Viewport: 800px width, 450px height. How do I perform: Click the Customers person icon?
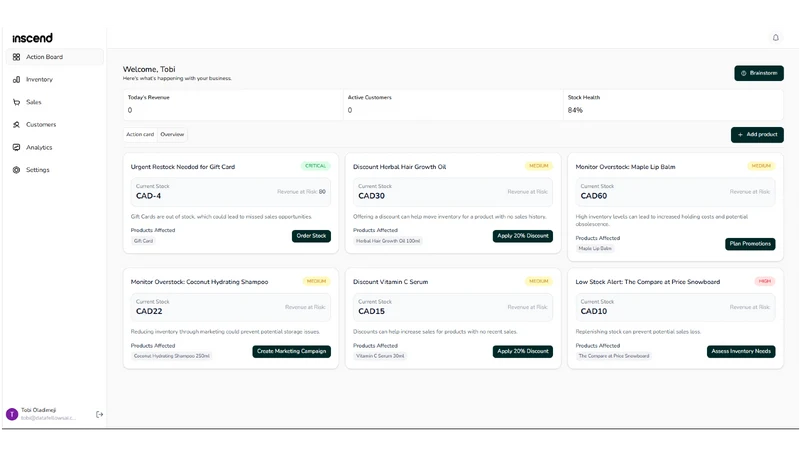[16, 124]
